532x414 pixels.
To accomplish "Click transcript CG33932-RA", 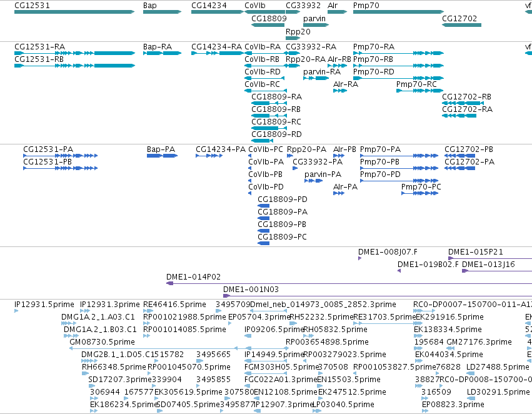I will point(293,53).
